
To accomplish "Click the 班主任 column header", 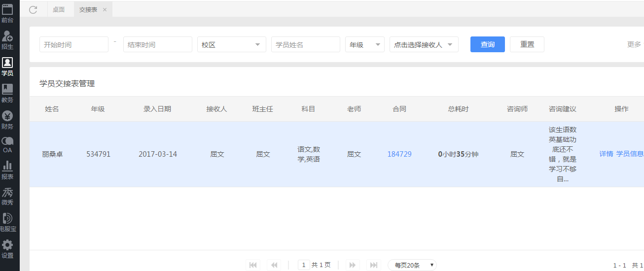I will click(263, 109).
